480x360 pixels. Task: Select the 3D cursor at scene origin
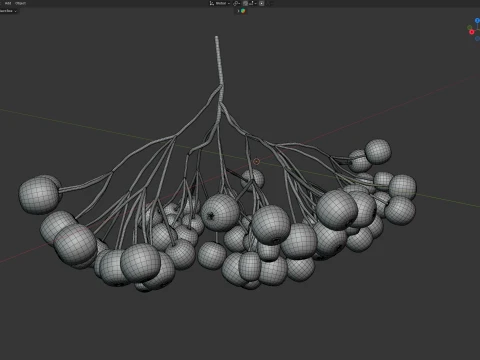click(256, 162)
